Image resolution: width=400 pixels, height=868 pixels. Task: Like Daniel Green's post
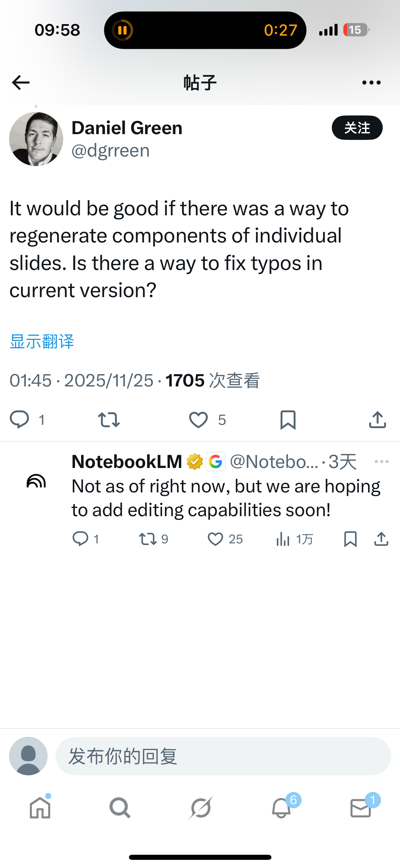198,419
